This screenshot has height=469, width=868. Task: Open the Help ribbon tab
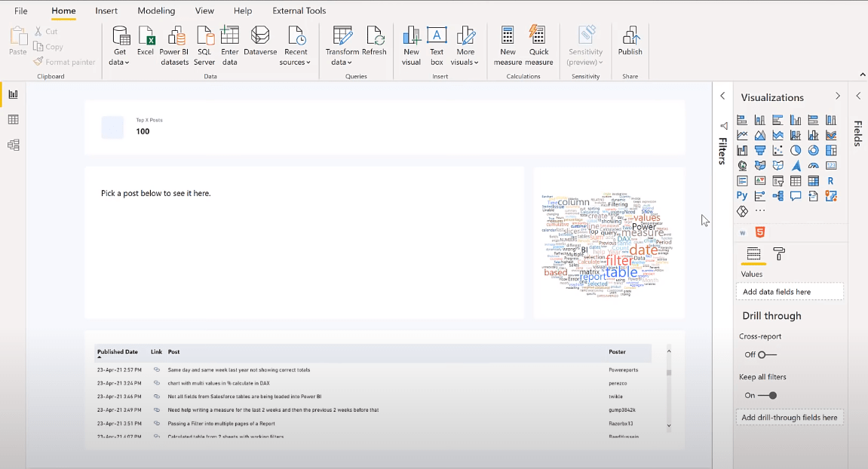click(x=243, y=11)
